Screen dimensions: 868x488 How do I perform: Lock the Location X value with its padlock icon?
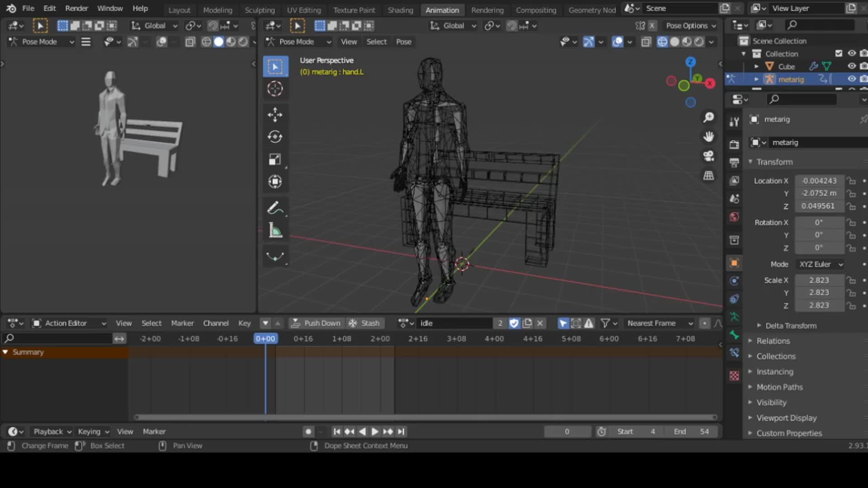pyautogui.click(x=852, y=181)
